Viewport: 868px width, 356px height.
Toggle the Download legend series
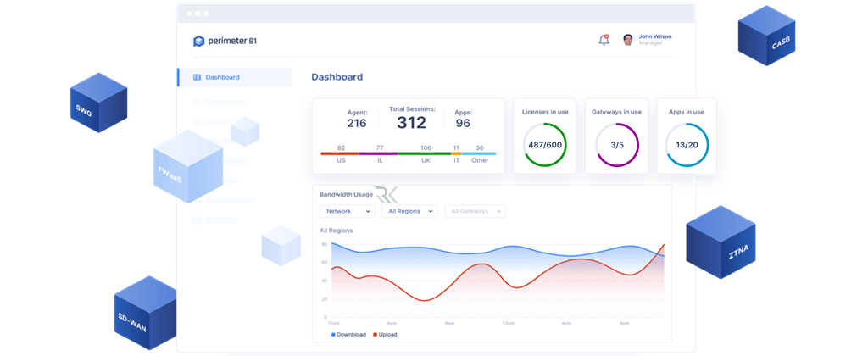click(348, 335)
